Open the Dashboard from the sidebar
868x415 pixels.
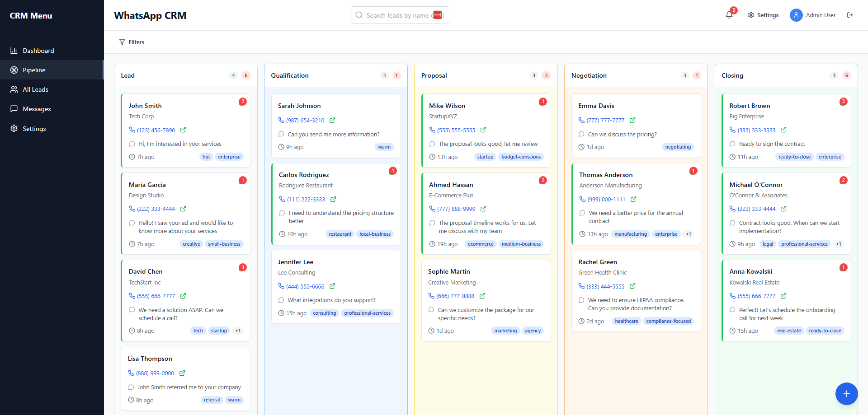[38, 50]
